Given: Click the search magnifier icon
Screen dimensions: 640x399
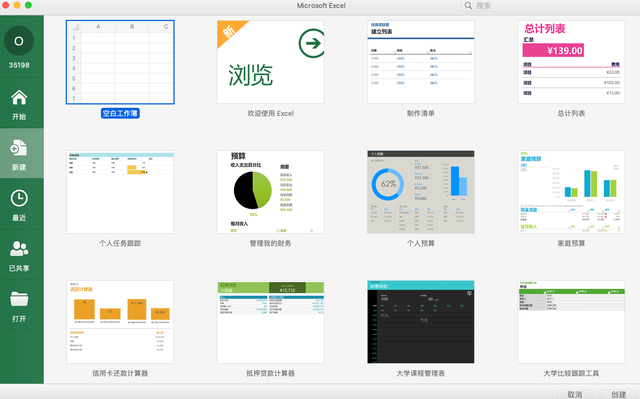Looking at the screenshot, I should click(468, 6).
